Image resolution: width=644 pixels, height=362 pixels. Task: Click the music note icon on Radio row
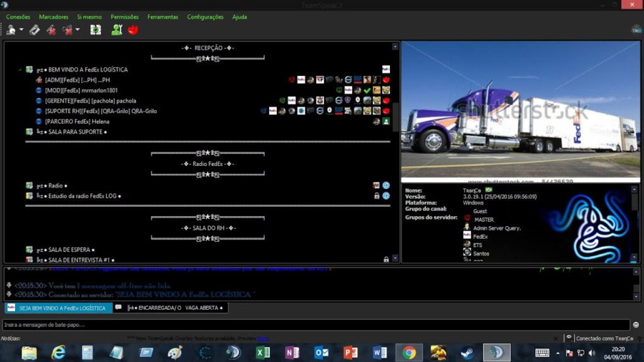pyautogui.click(x=386, y=185)
